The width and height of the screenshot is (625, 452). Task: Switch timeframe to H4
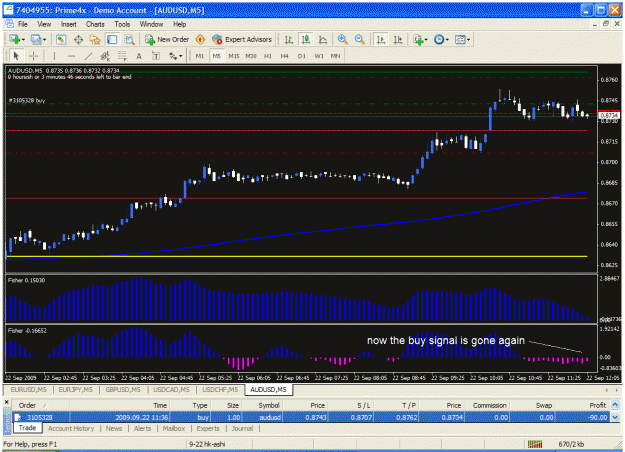[x=285, y=56]
